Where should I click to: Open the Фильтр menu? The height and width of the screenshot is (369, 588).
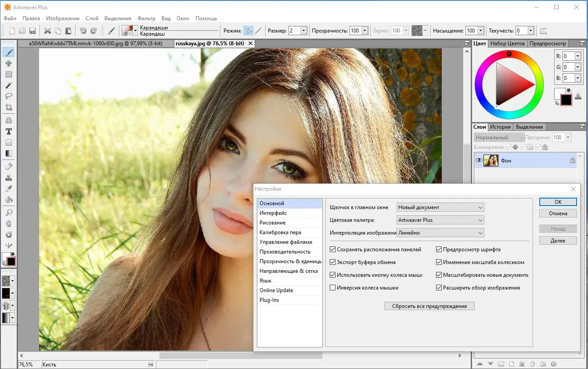[146, 18]
